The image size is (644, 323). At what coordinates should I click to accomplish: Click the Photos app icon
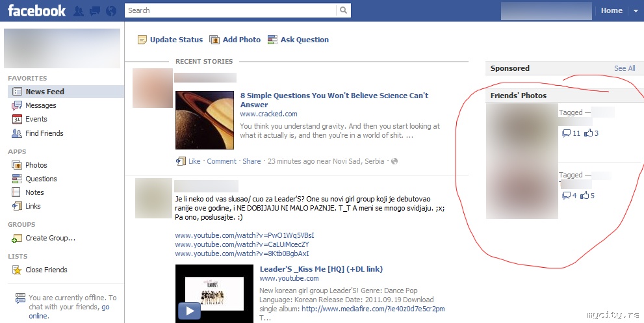[x=17, y=165]
